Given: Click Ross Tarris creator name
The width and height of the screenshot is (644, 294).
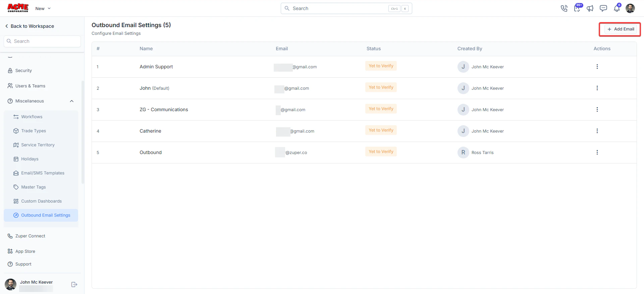Looking at the screenshot, I should click(x=482, y=153).
